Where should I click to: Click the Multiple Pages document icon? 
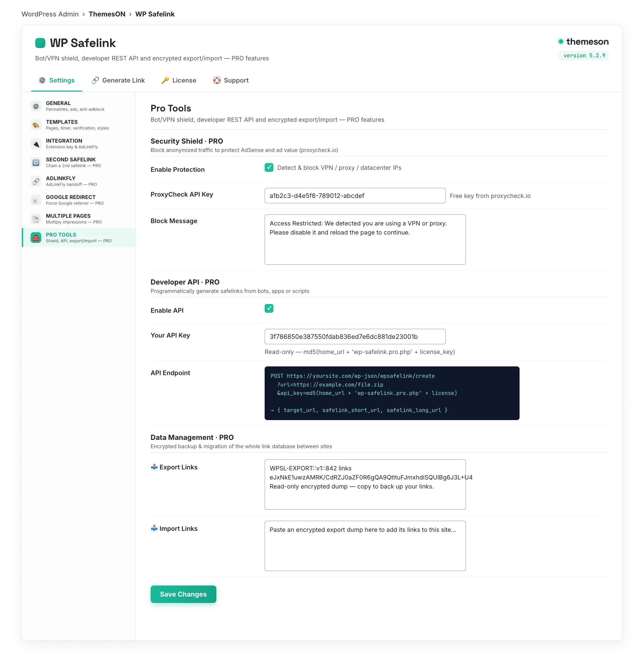point(36,218)
